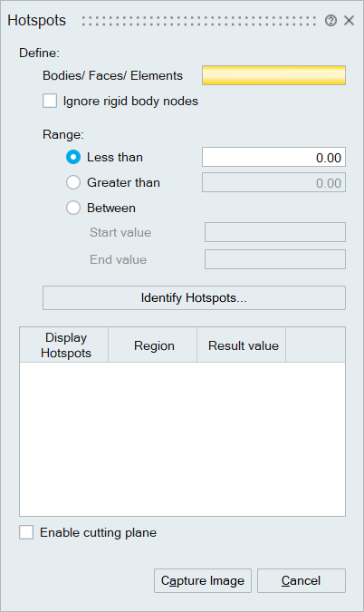The height and width of the screenshot is (612, 364).
Task: Click the Result value column header
Action: (242, 345)
